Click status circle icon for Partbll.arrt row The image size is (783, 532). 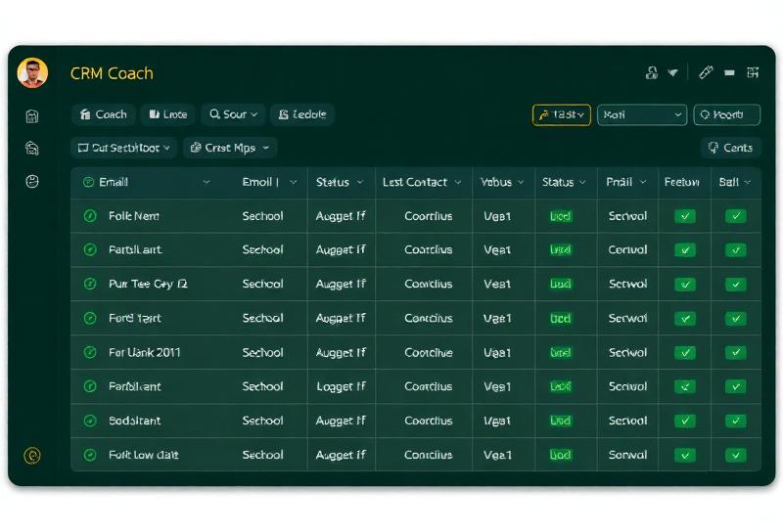pyautogui.click(x=90, y=249)
